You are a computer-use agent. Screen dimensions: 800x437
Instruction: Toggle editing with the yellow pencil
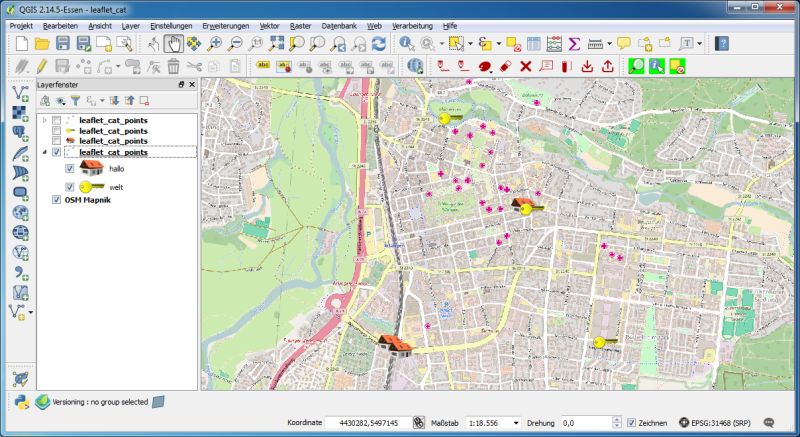pos(42,66)
